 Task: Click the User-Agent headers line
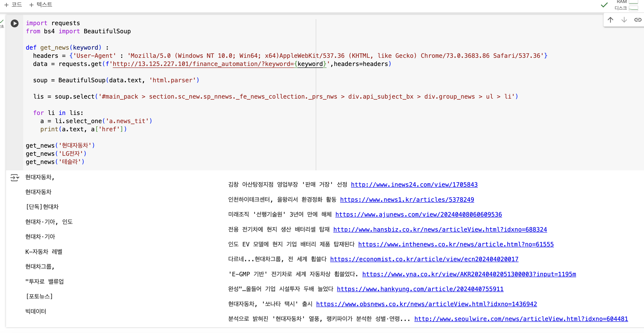pos(290,56)
